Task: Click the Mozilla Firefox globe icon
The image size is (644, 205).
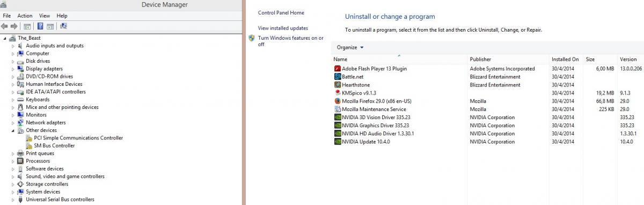Action: coord(338,101)
